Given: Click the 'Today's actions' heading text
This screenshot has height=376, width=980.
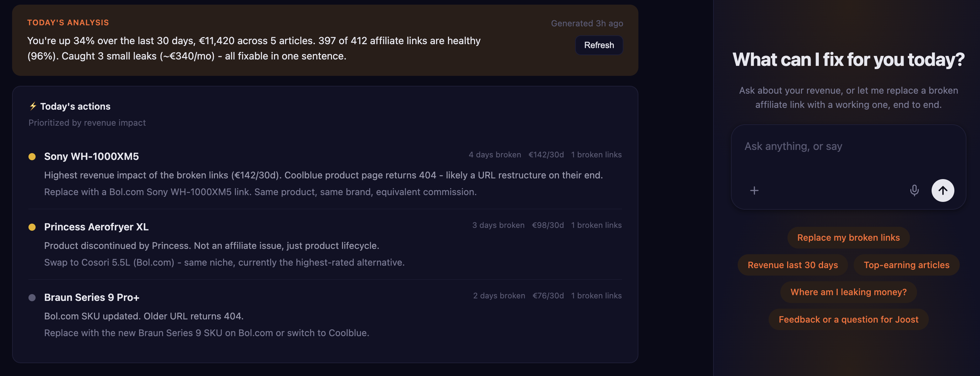Looking at the screenshot, I should point(75,106).
